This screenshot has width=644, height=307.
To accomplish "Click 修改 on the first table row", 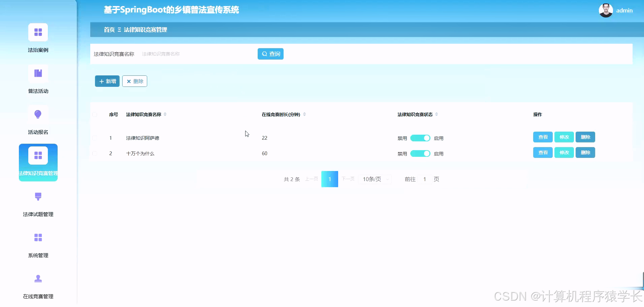I will coord(564,137).
